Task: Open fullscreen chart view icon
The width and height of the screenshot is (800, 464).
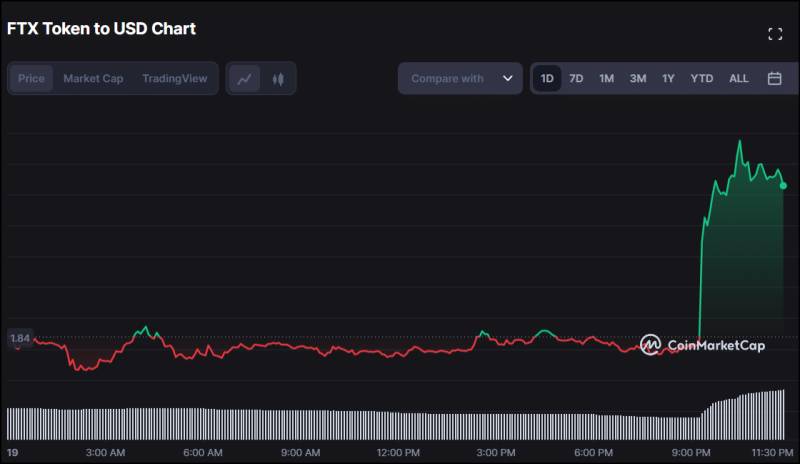Action: point(775,34)
